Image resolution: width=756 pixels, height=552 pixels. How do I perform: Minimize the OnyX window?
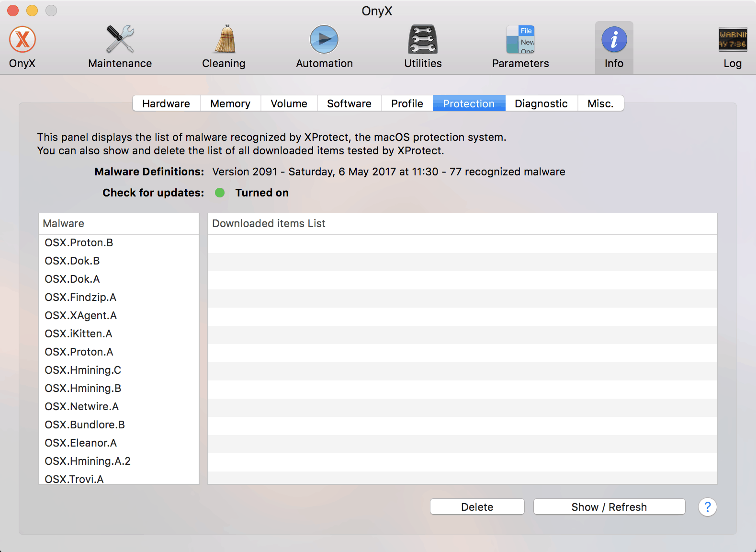pyautogui.click(x=32, y=11)
